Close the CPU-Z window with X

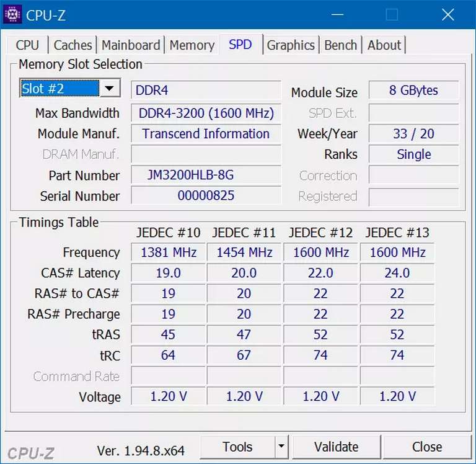pyautogui.click(x=448, y=14)
